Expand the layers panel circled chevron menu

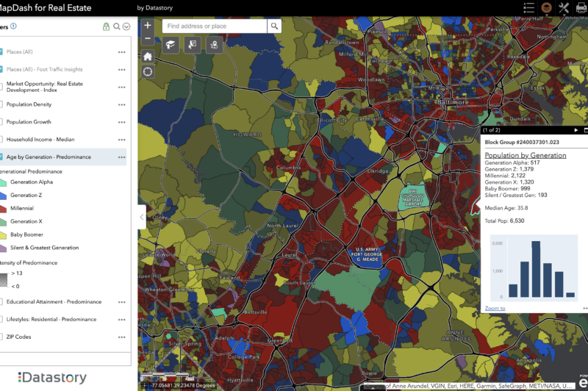126,26
